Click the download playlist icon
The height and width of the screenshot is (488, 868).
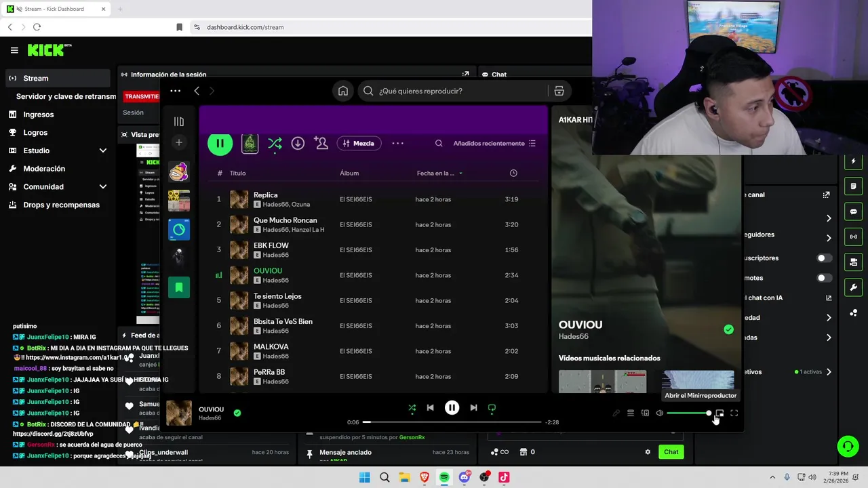click(298, 143)
